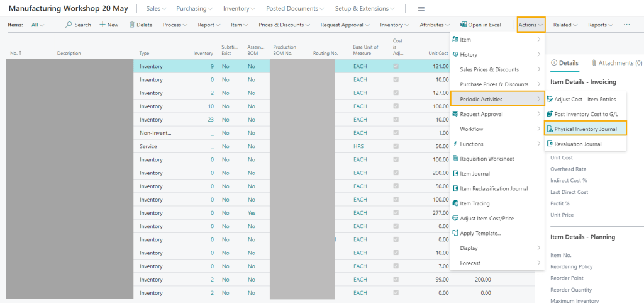Click Assembly BOM Yes link
Screen dimensions: 644x303
252,212
